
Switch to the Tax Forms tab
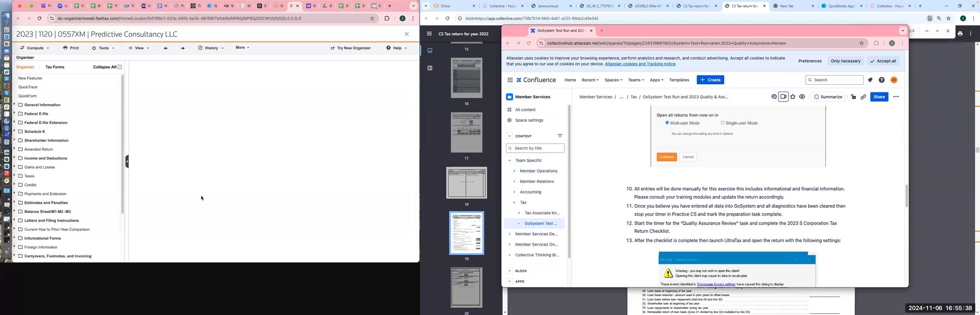coord(55,67)
